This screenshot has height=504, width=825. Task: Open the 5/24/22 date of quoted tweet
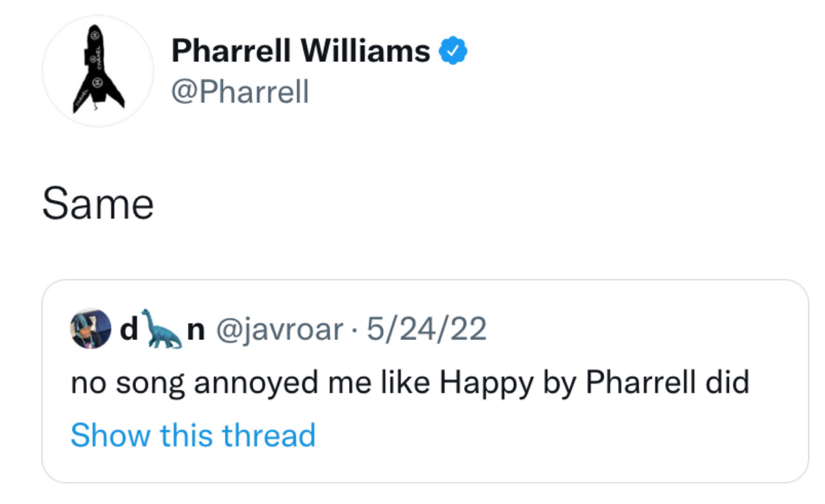426,329
